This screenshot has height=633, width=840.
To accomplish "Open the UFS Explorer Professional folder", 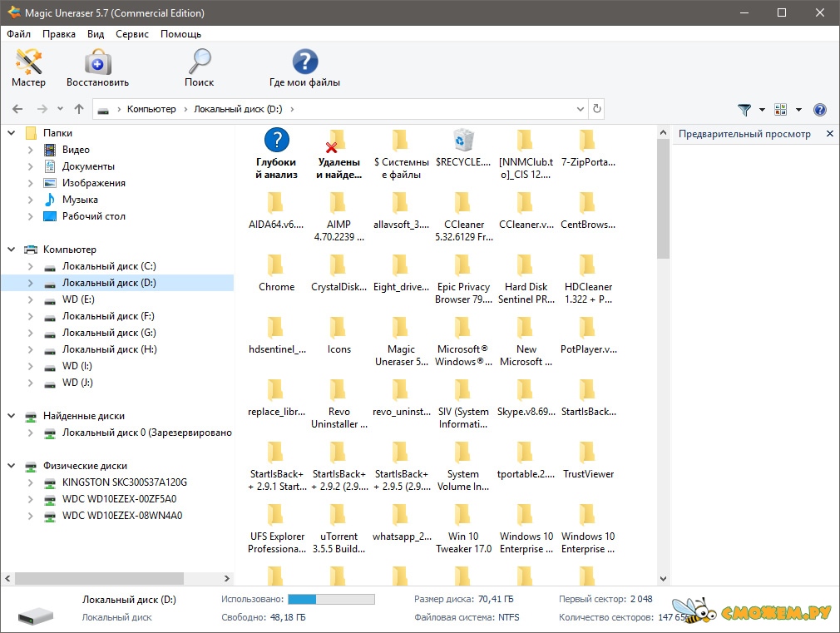I will pos(276,528).
